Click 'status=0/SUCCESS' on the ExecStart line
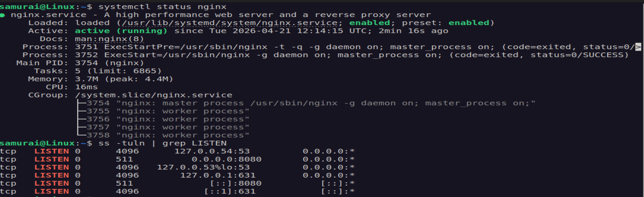The image size is (644, 197). (x=577, y=55)
